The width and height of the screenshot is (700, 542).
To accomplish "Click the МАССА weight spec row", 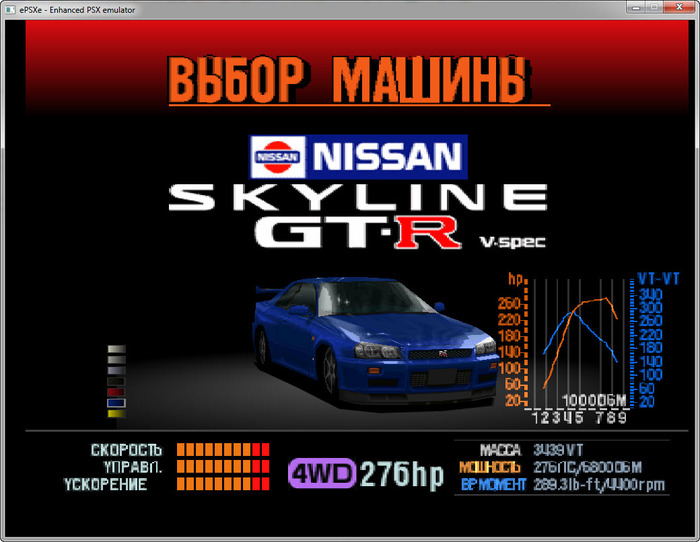I will pyautogui.click(x=560, y=450).
